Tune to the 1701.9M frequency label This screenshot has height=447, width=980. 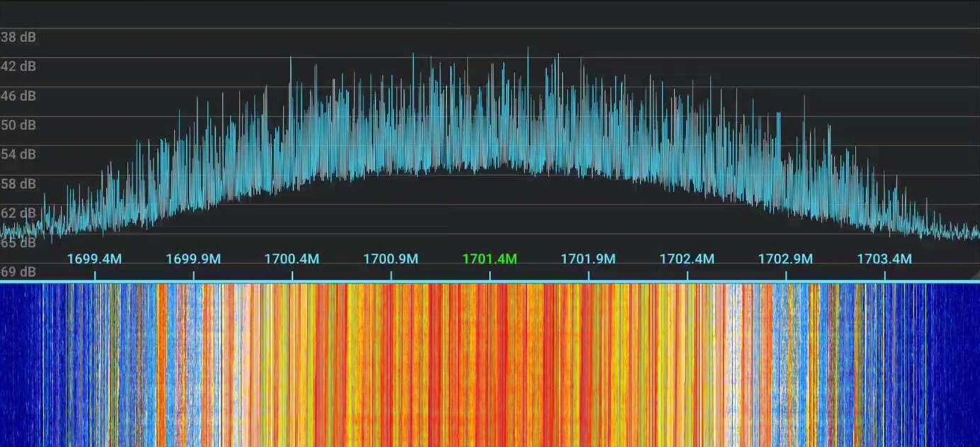[x=588, y=259]
